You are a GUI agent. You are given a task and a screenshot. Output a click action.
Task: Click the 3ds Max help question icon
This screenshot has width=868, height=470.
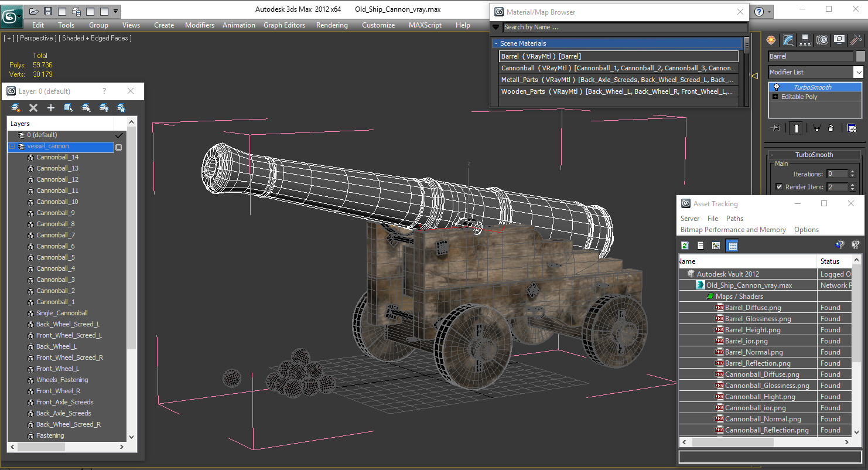tap(759, 11)
